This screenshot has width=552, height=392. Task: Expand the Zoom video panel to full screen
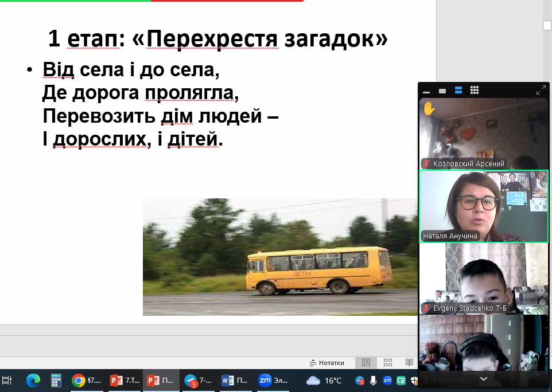541,91
